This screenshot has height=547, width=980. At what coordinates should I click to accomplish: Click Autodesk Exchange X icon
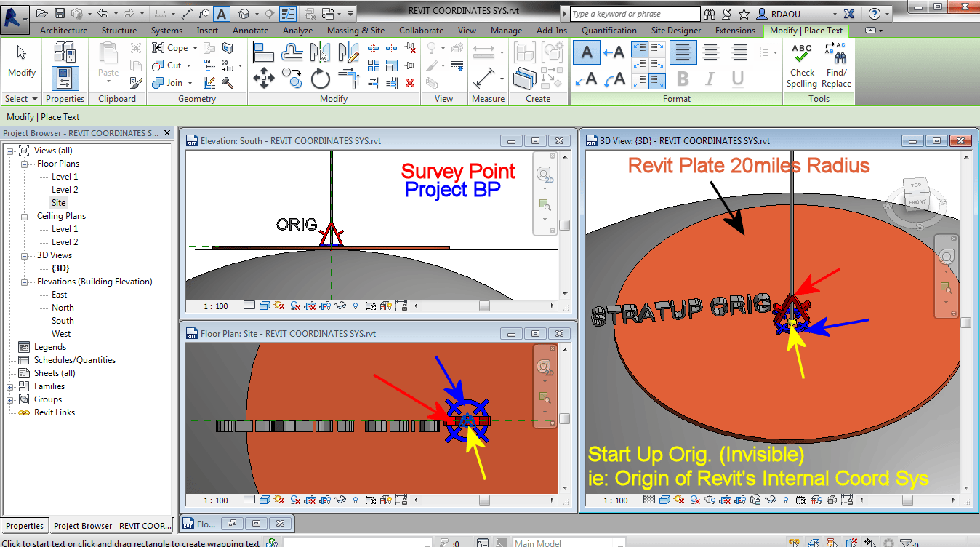(848, 14)
